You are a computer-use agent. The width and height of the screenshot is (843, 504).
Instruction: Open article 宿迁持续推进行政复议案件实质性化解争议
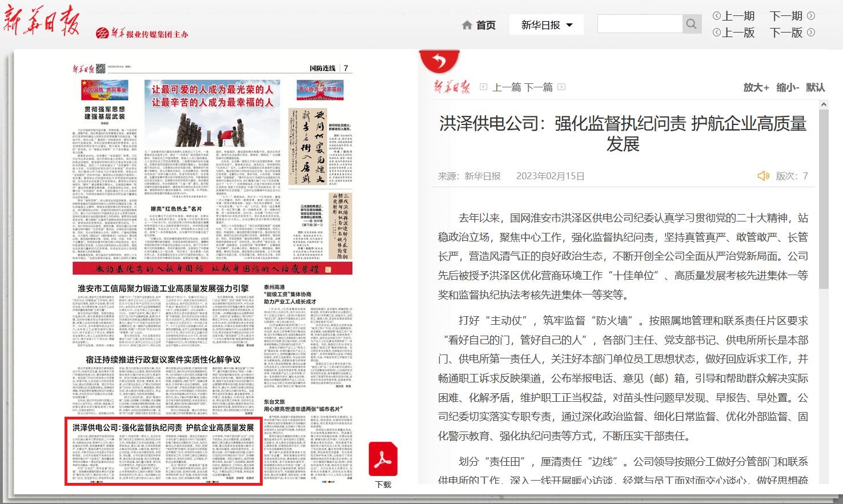[163, 360]
